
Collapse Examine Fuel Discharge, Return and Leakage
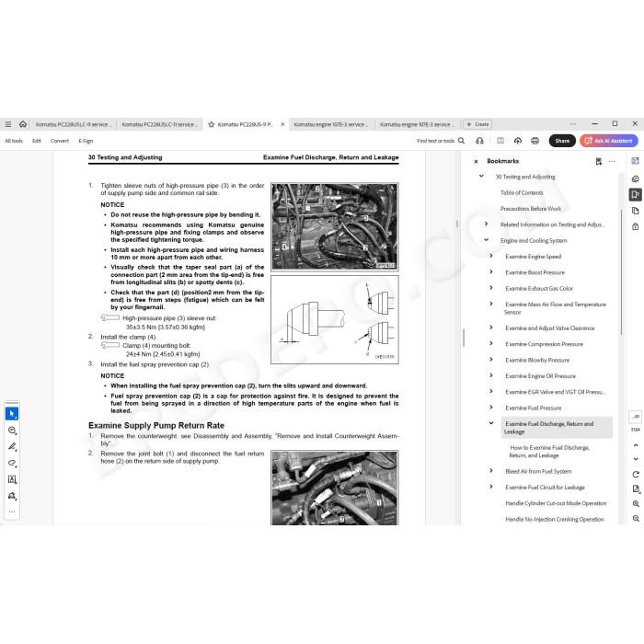(x=491, y=423)
